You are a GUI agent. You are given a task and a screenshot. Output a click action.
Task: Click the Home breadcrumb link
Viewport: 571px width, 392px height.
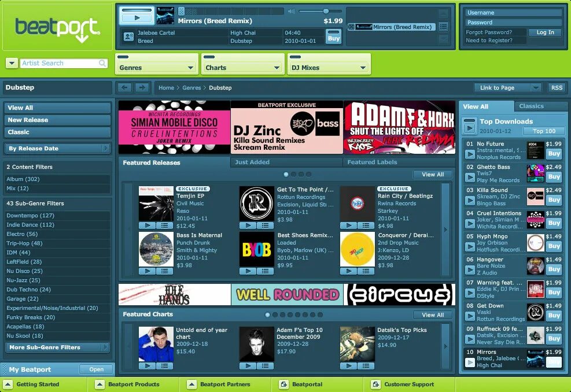coord(166,88)
